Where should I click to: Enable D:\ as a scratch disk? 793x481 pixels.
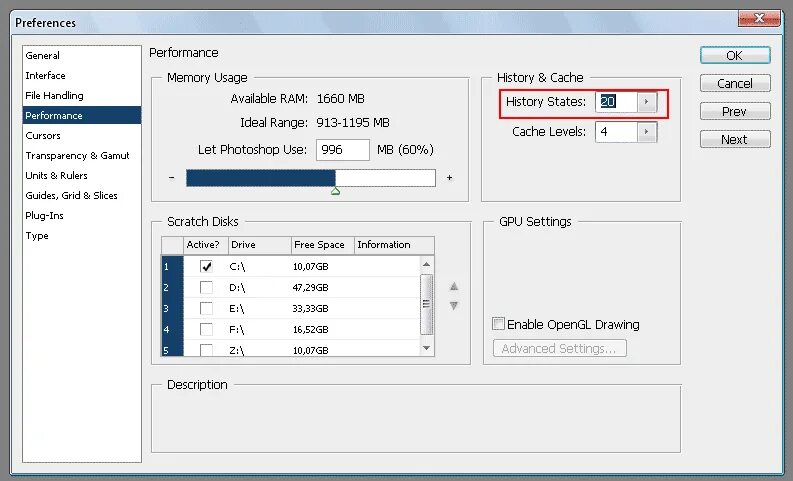[206, 287]
